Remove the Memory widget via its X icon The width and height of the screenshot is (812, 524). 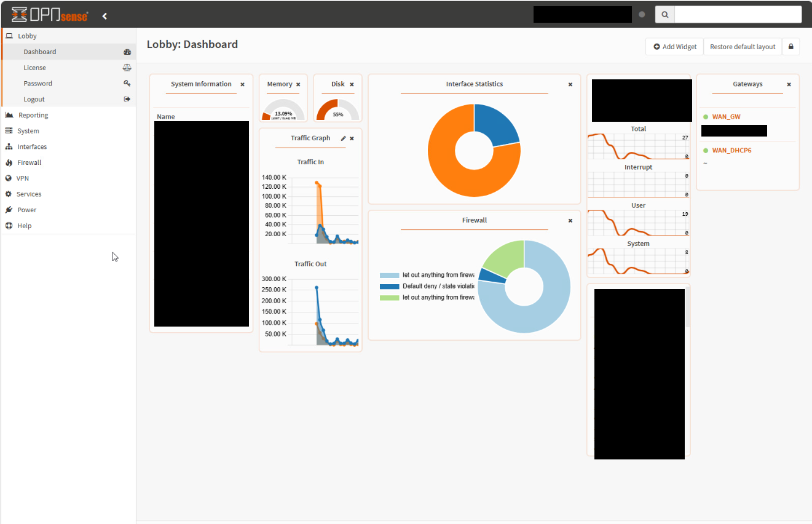point(298,84)
